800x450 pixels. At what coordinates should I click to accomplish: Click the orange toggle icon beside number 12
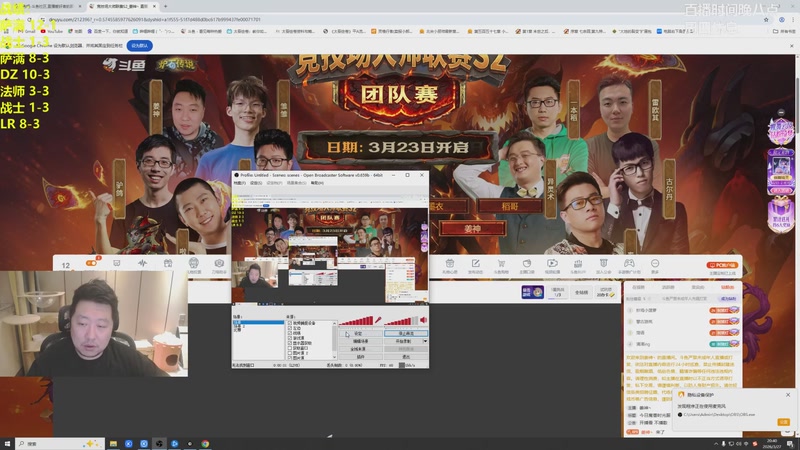pos(92,263)
